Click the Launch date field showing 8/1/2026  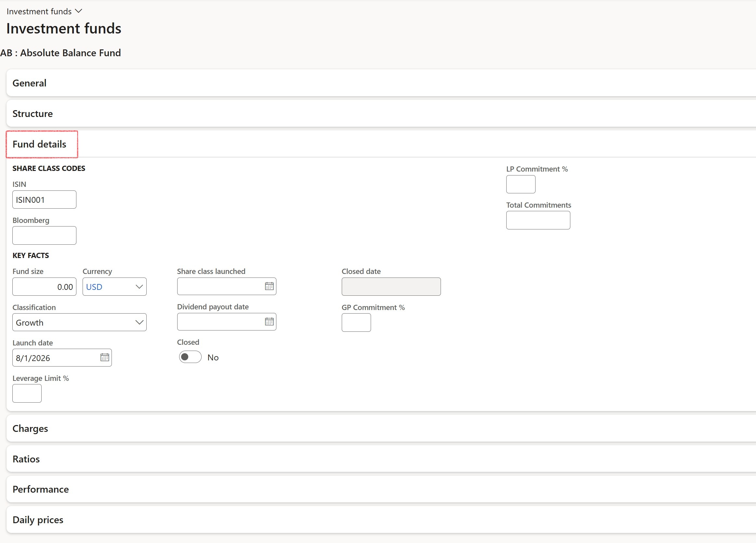(x=62, y=357)
